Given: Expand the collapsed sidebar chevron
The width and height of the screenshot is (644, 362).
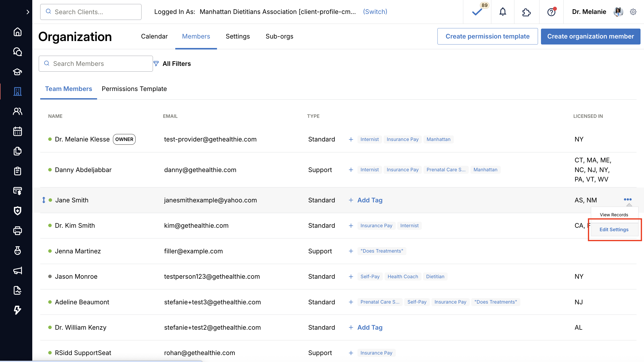Looking at the screenshot, I should tap(28, 12).
